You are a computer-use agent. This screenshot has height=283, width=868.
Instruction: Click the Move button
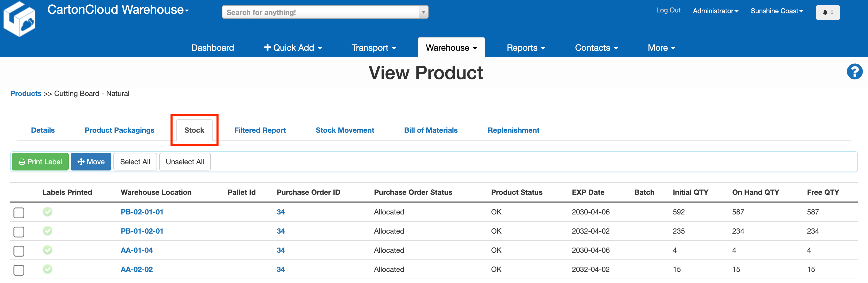[91, 162]
